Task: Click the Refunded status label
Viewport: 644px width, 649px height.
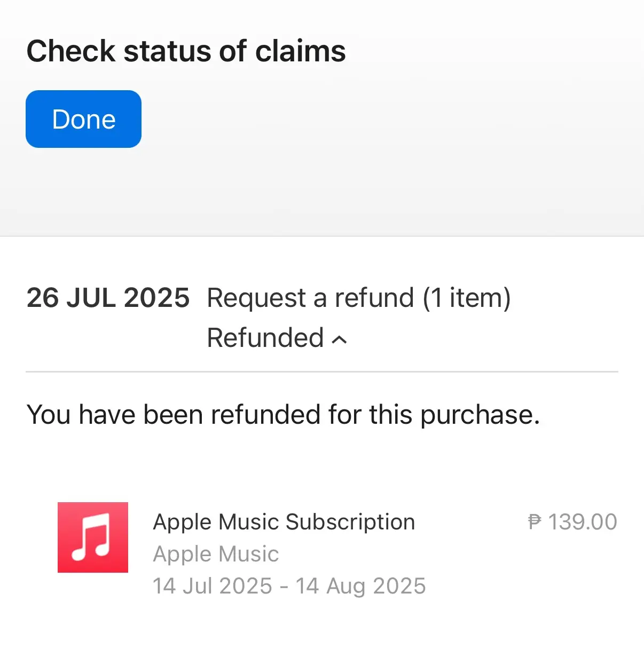Action: (265, 338)
